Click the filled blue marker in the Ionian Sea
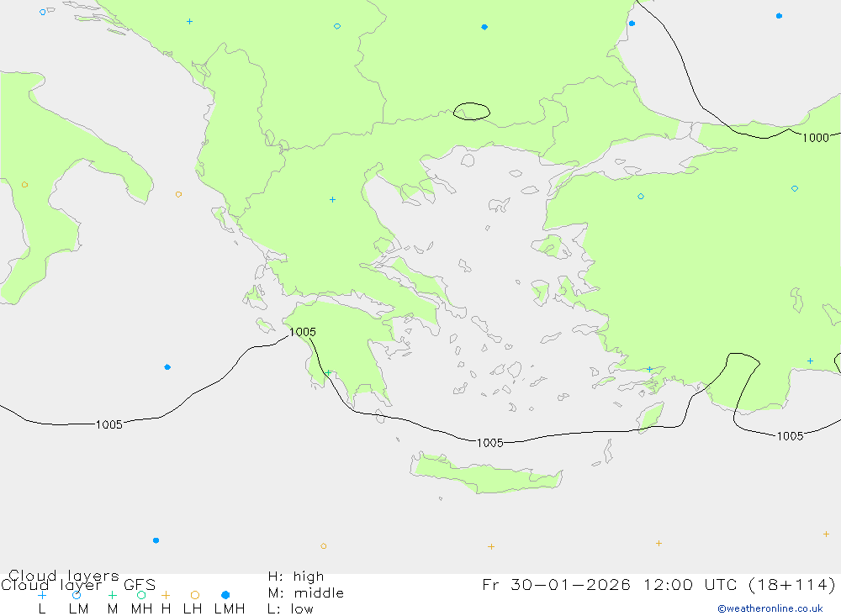Image resolution: width=841 pixels, height=616 pixels. tap(167, 367)
